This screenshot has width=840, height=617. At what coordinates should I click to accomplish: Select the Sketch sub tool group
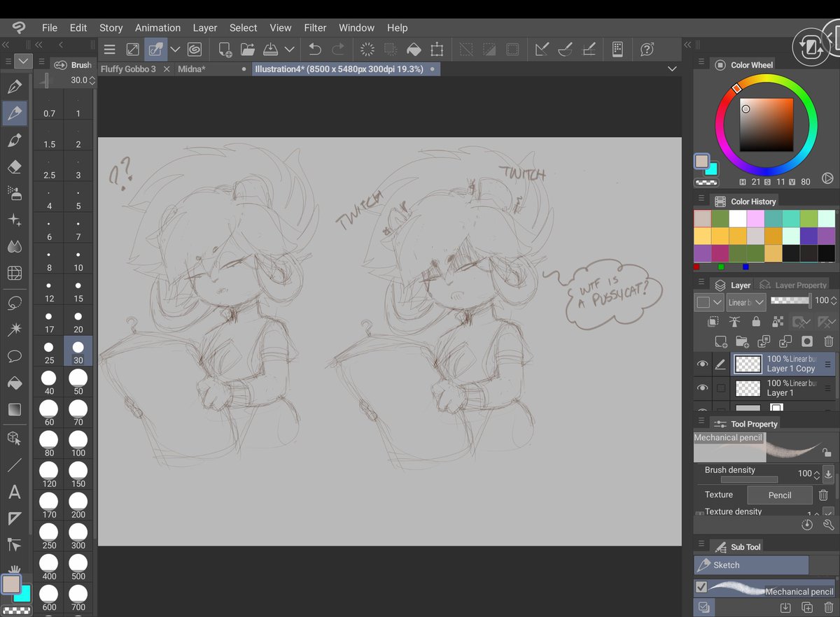(x=751, y=565)
